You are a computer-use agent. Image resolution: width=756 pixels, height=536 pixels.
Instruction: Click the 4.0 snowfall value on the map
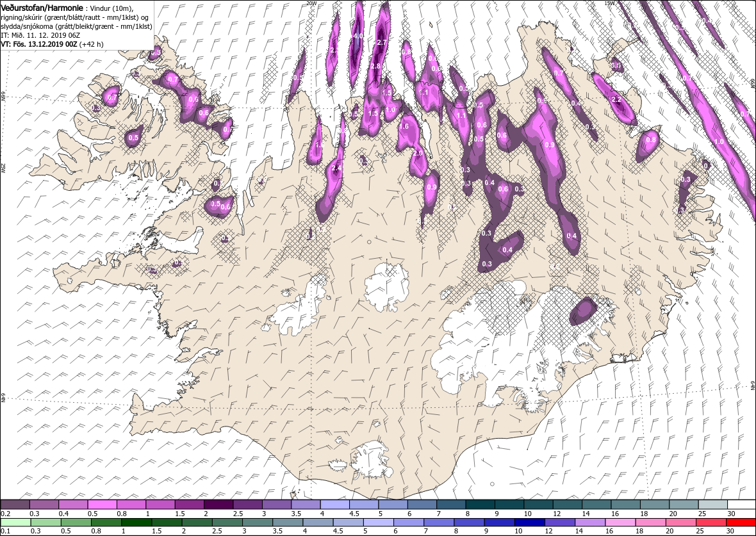[358, 36]
